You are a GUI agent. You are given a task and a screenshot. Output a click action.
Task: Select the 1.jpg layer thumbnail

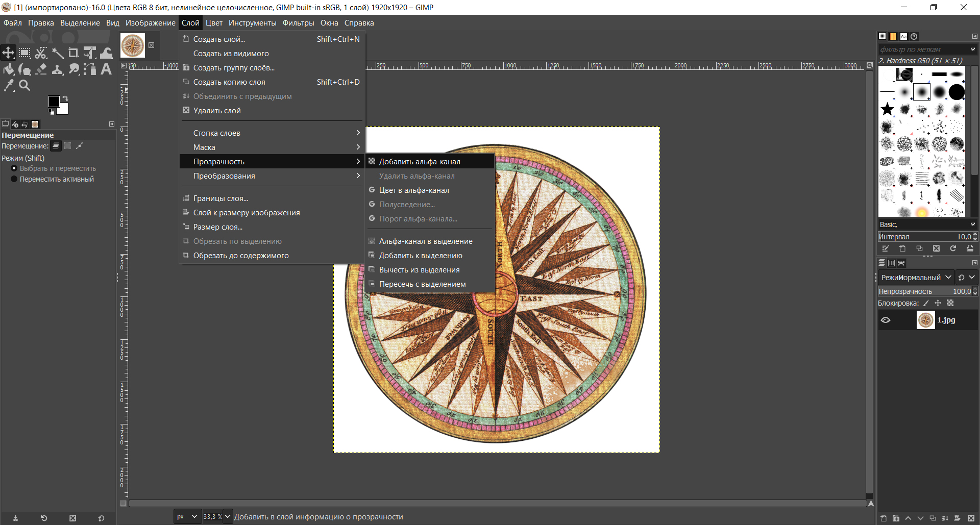[x=925, y=320]
